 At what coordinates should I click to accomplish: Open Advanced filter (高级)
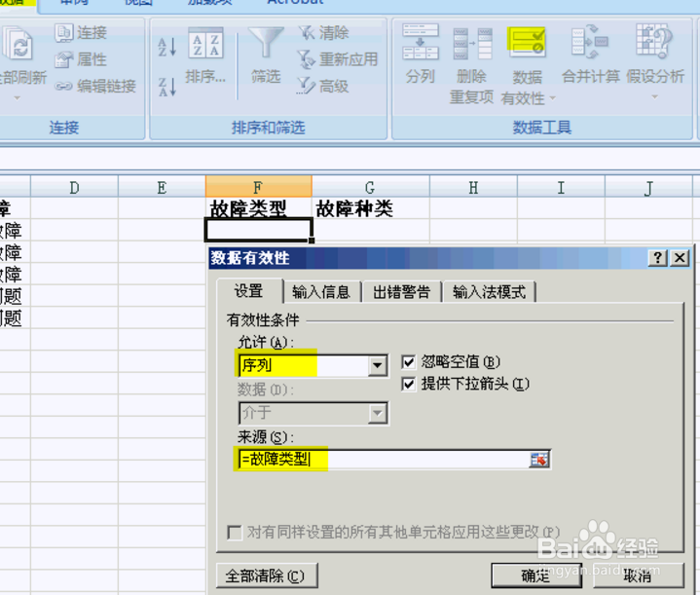pos(323,86)
